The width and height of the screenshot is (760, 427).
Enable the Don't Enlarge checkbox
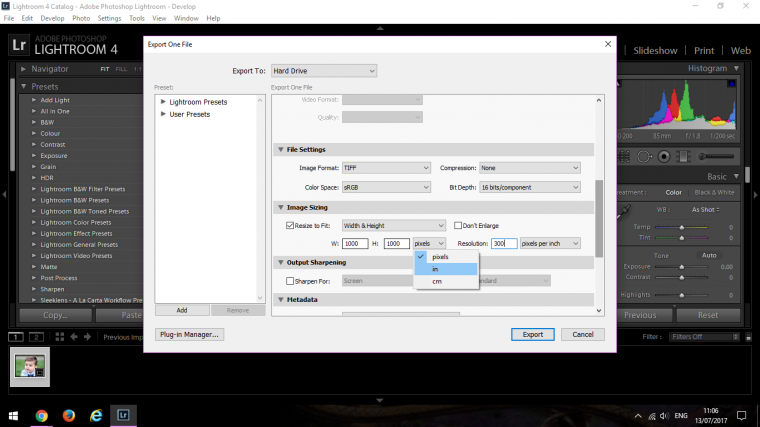(x=458, y=225)
